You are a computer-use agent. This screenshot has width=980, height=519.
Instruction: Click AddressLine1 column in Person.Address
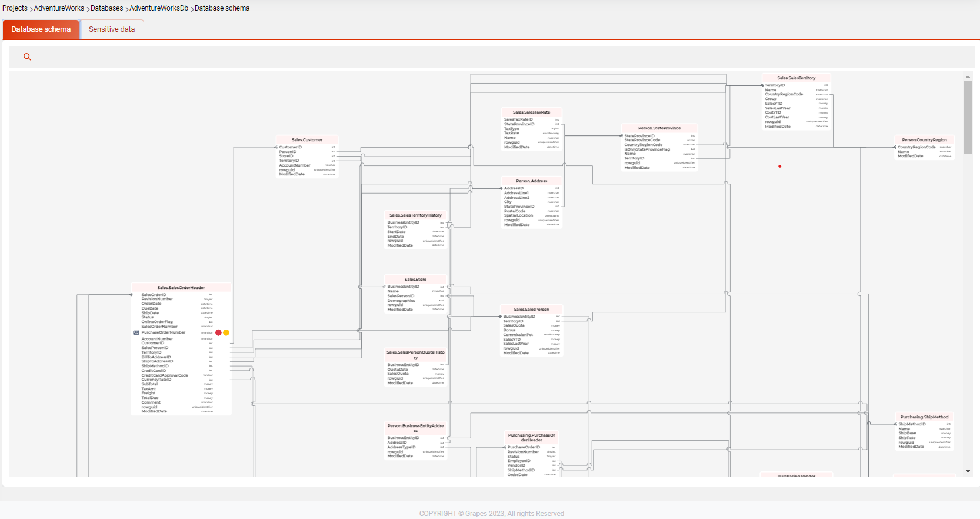pos(516,193)
